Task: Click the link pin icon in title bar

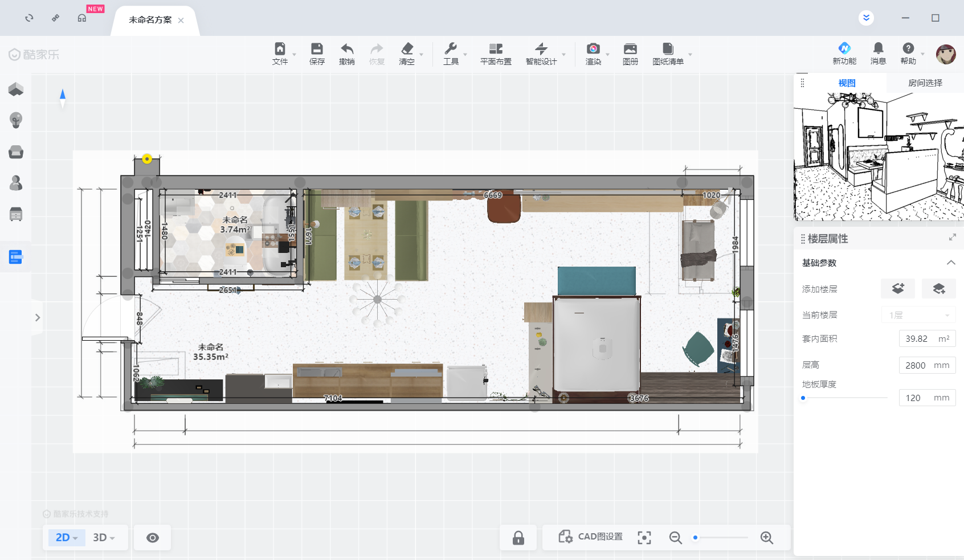Action: [55, 18]
